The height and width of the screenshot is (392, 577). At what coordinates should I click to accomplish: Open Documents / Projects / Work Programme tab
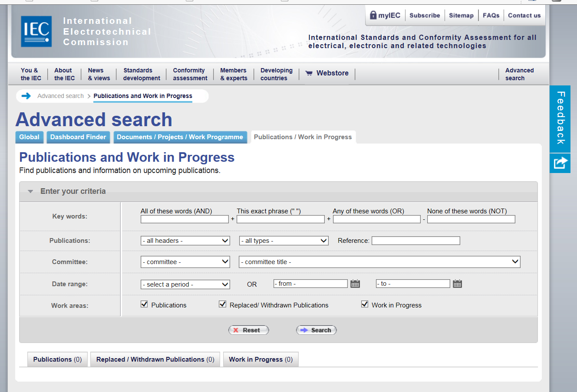point(180,137)
